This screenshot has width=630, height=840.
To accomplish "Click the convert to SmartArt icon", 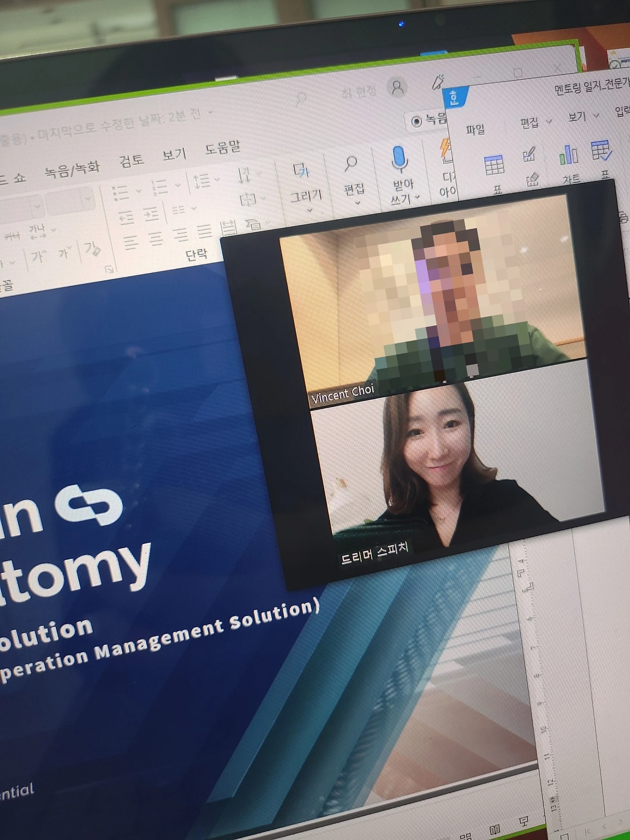I will (x=253, y=225).
